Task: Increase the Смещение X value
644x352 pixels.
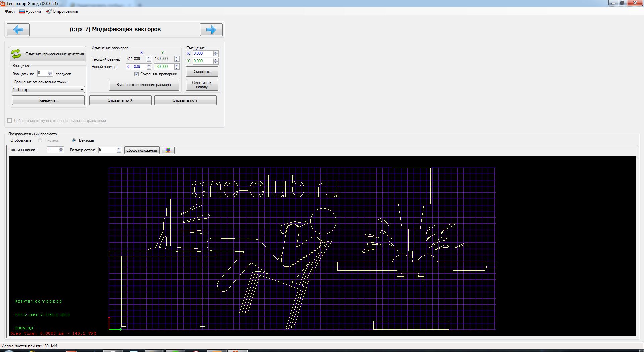Action: [216, 52]
